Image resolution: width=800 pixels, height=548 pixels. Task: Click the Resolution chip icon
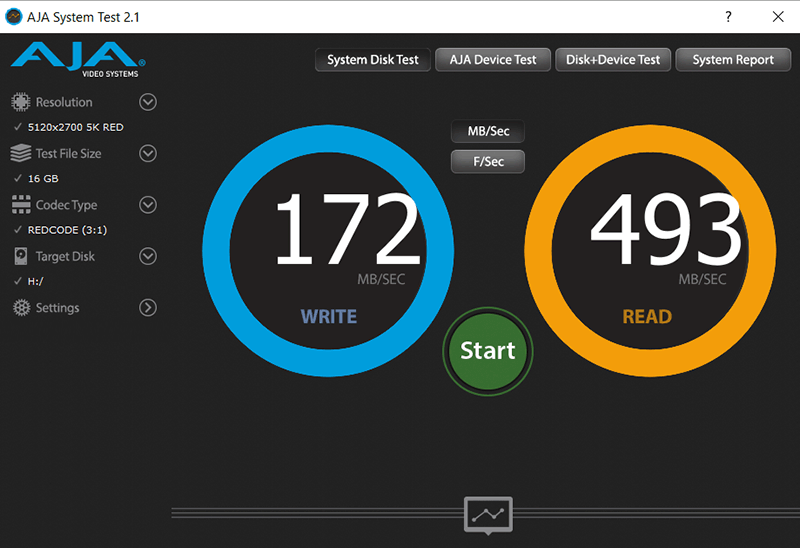point(21,102)
